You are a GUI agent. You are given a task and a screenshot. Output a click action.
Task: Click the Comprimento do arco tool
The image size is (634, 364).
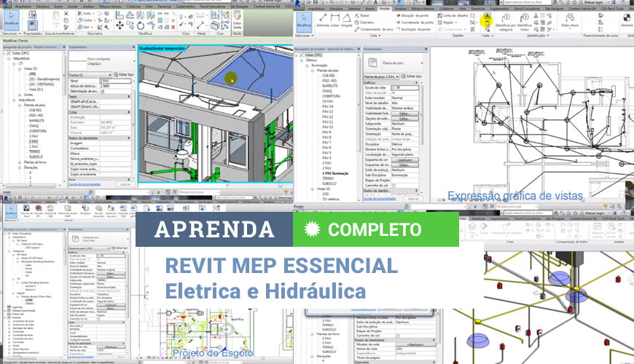[x=374, y=29]
